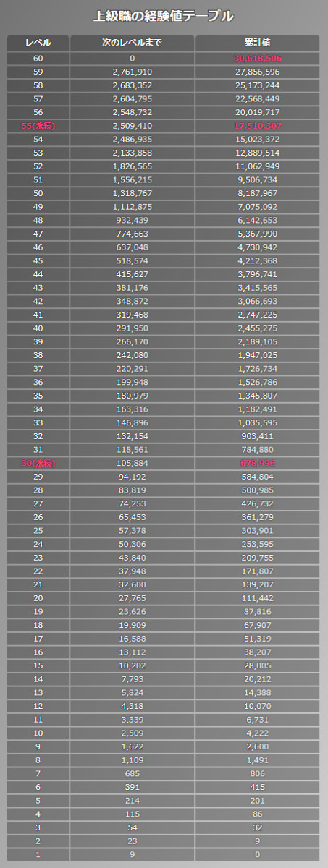Image resolution: width=328 pixels, height=868 pixels.
Task: Click the level 20 cell
Action: [x=38, y=598]
